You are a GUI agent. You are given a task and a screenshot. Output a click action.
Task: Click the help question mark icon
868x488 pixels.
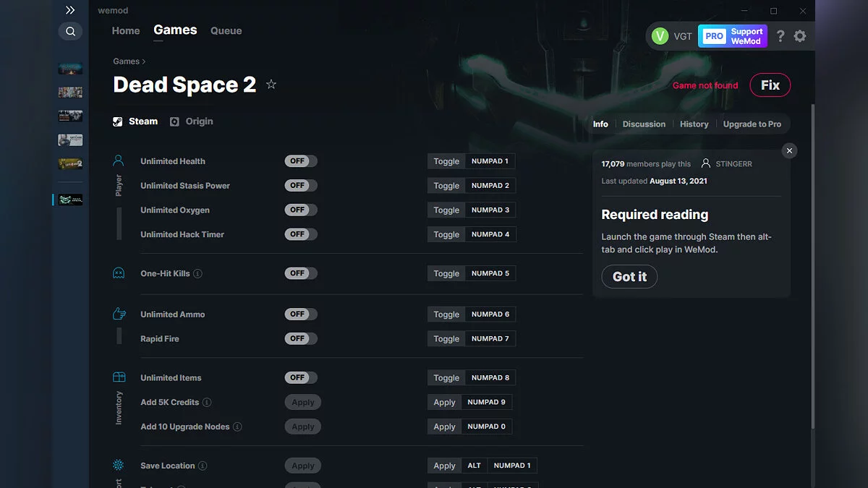(x=780, y=35)
